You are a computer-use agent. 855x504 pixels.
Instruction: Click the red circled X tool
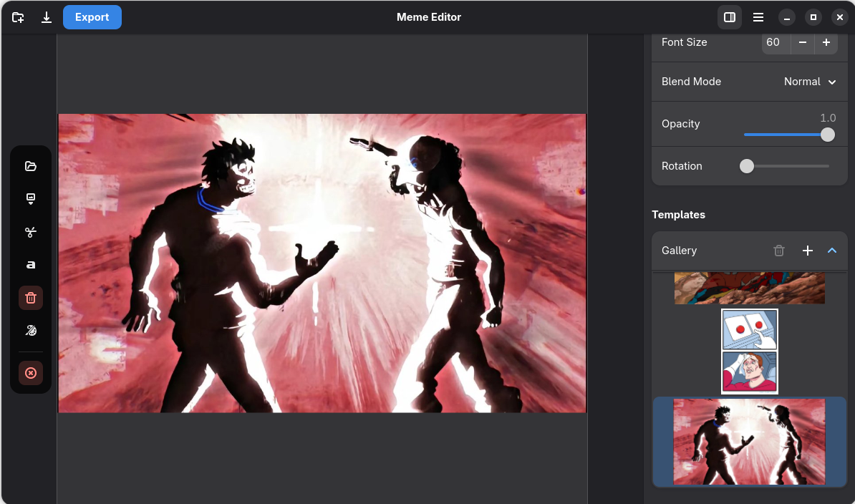coord(31,373)
